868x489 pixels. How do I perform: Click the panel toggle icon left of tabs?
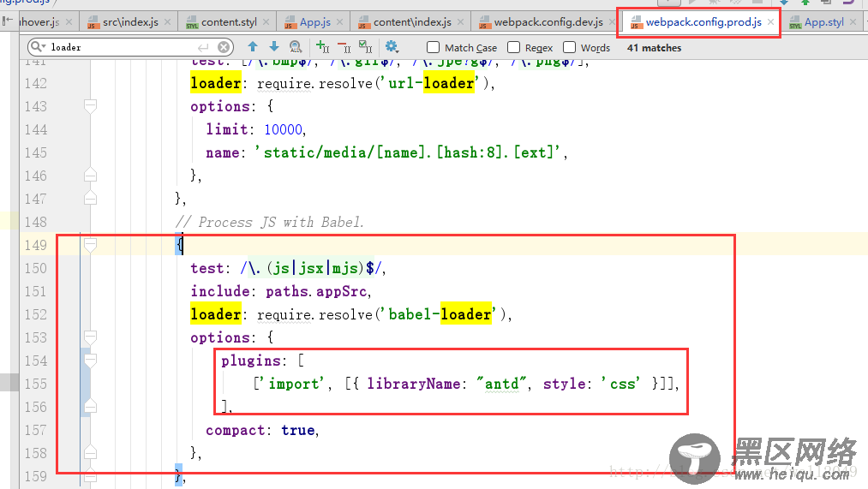[7, 21]
